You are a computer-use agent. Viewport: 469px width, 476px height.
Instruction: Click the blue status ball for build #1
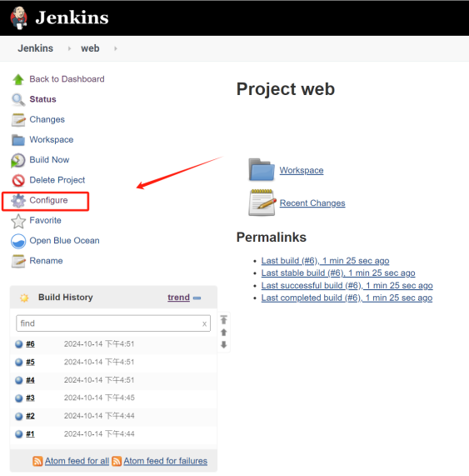pos(19,434)
